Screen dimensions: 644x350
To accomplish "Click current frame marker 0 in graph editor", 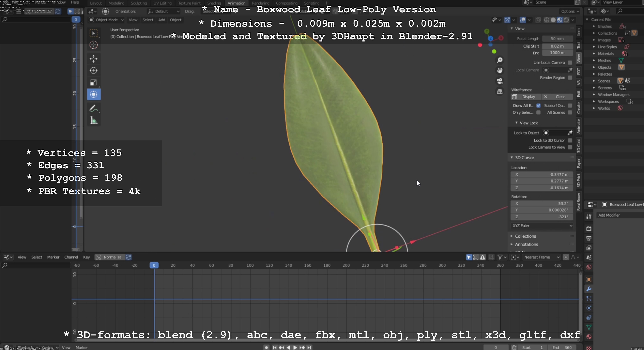I will pos(154,265).
